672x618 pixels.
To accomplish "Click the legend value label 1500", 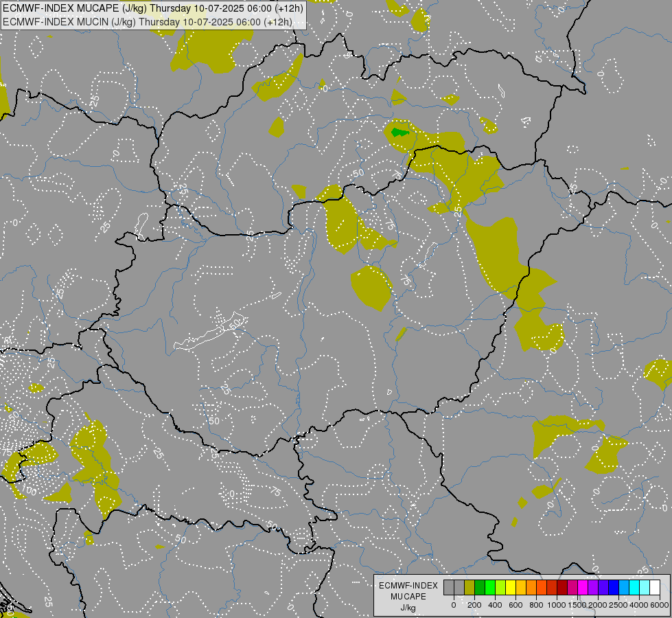I will (577, 605).
